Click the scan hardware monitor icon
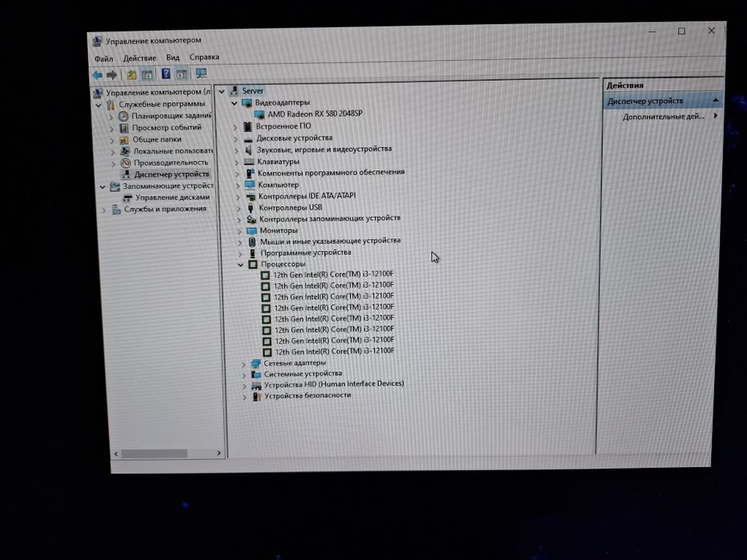 202,74
